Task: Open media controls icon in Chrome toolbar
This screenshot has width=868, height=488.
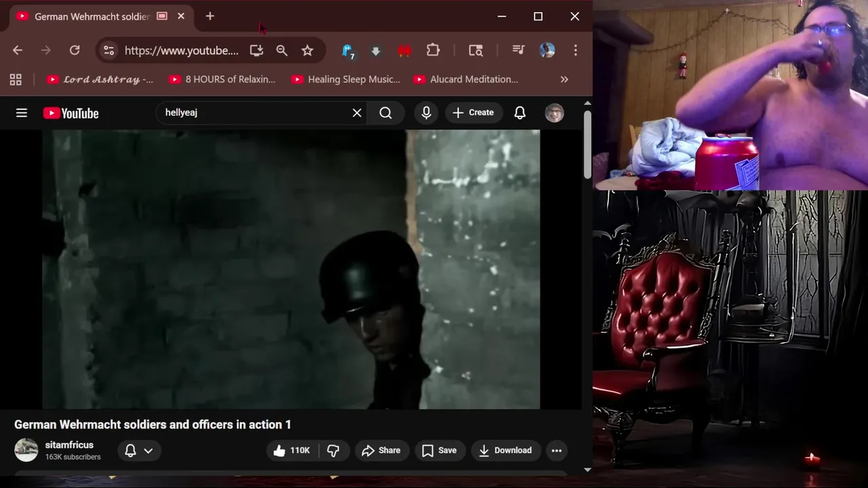Action: (518, 50)
